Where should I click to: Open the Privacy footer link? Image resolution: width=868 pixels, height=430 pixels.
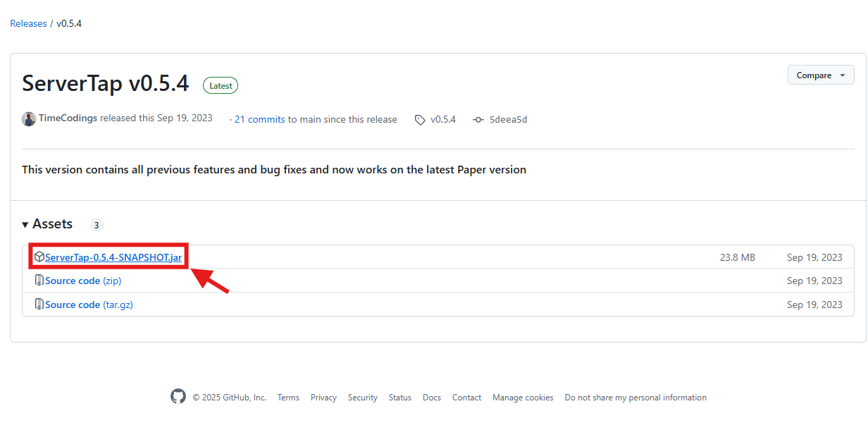click(x=323, y=398)
